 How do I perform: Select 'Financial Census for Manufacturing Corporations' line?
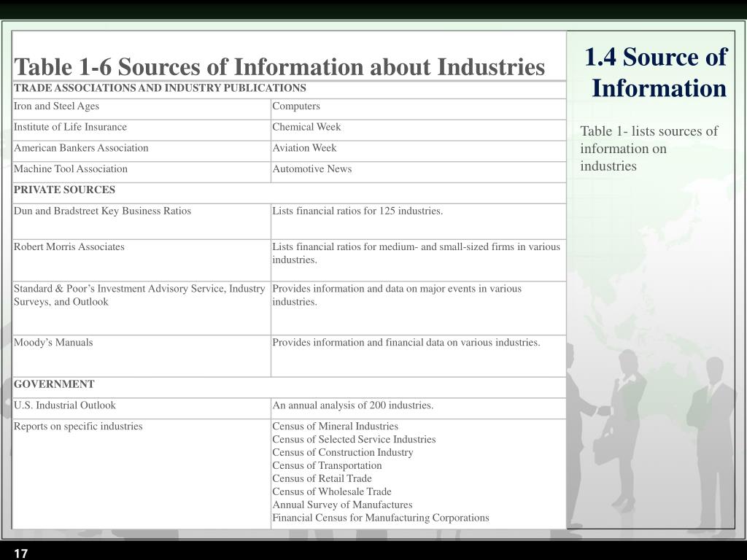click(x=381, y=518)
